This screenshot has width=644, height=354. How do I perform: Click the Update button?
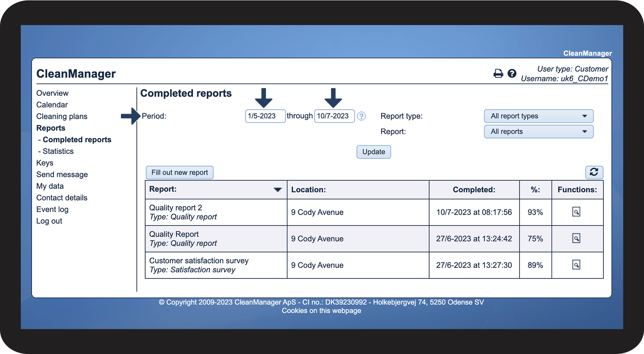pos(374,152)
